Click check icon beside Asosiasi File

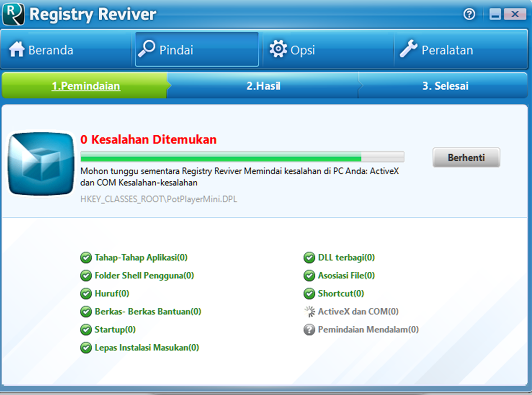pyautogui.click(x=309, y=276)
